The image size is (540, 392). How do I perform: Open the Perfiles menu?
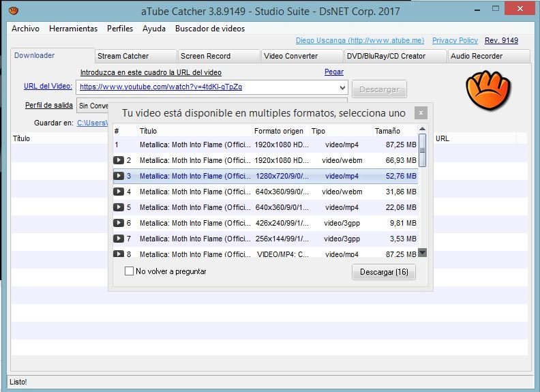[x=120, y=29]
